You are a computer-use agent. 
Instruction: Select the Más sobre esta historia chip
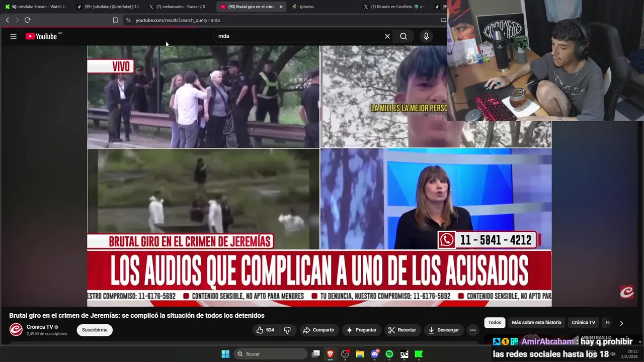(x=536, y=323)
